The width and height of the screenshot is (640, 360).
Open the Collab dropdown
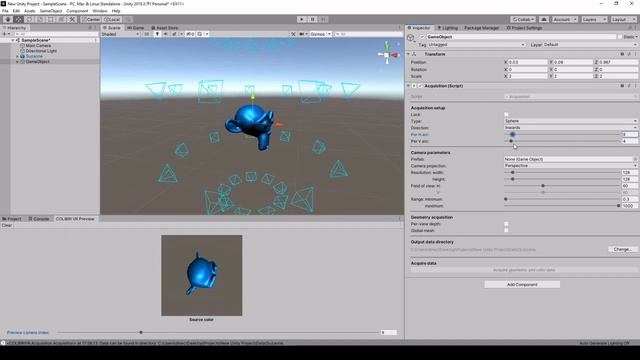tap(523, 19)
